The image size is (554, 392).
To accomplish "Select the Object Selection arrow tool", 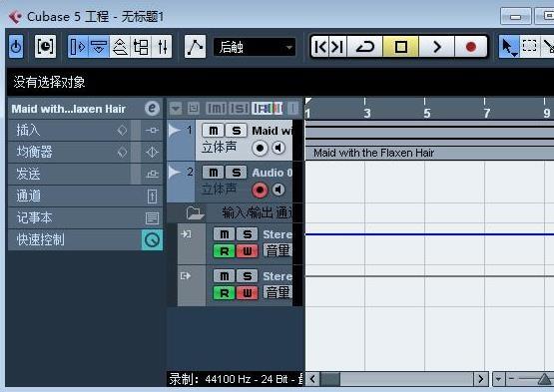I will click(x=508, y=47).
